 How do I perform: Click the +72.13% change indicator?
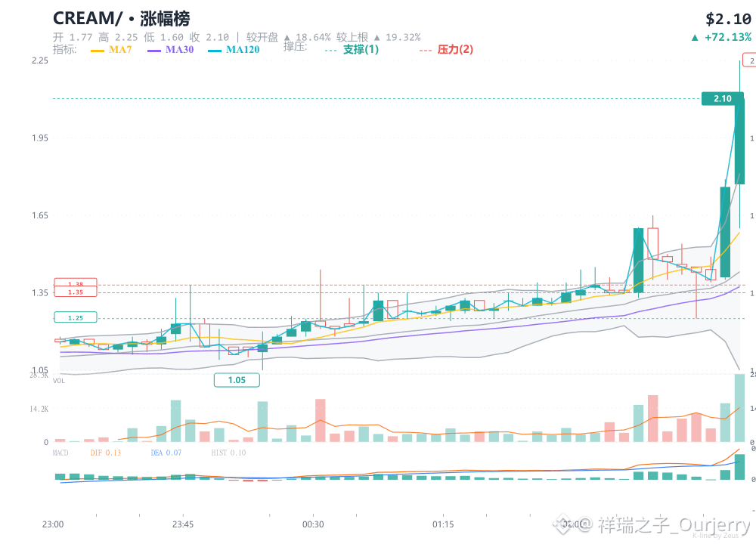(x=721, y=37)
